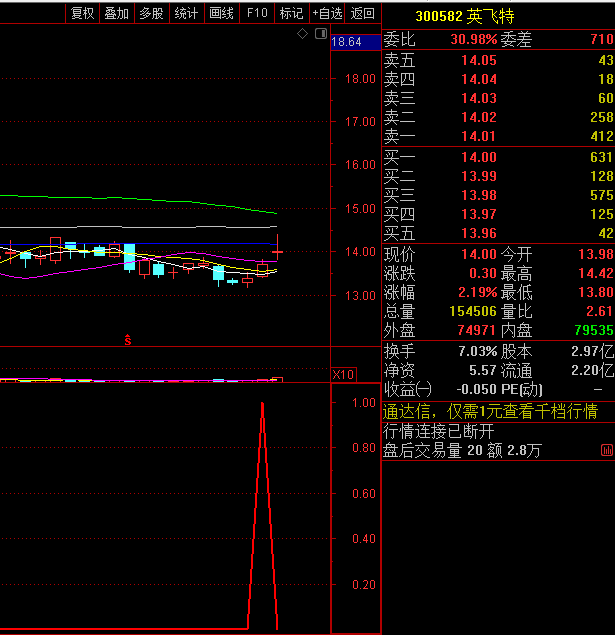Viewport: 615px width, 635px height.
Task: Click the red indicator spike peak
Action: click(x=262, y=405)
